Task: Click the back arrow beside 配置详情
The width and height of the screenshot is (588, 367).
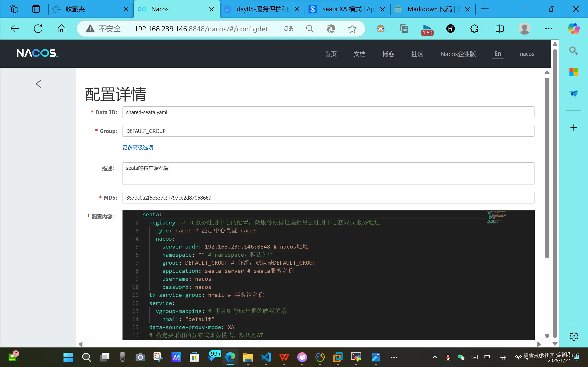Action: 38,84
